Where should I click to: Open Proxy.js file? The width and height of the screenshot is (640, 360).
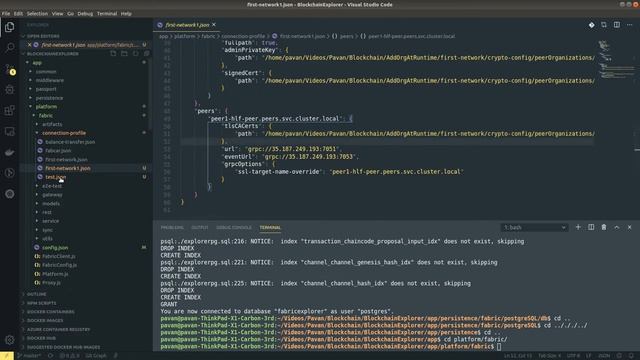pyautogui.click(x=51, y=282)
